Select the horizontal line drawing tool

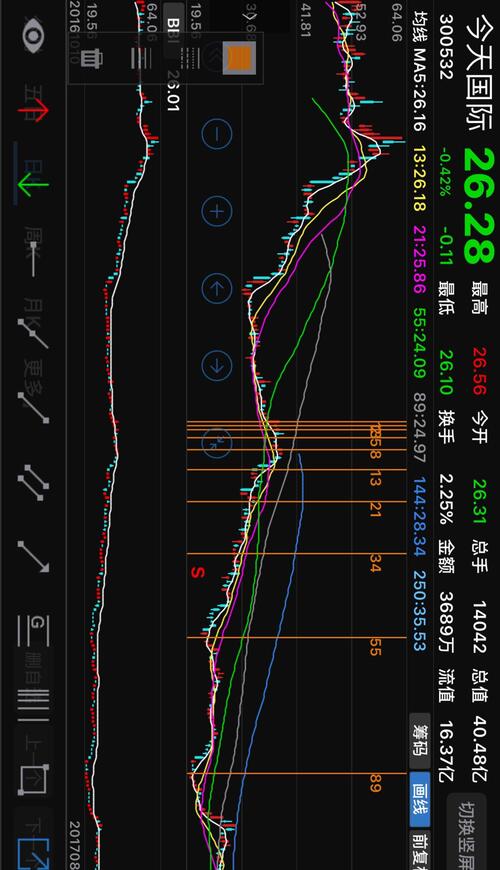[33, 260]
